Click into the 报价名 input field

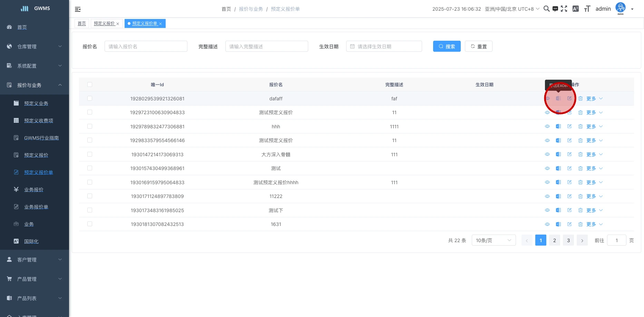click(x=146, y=47)
